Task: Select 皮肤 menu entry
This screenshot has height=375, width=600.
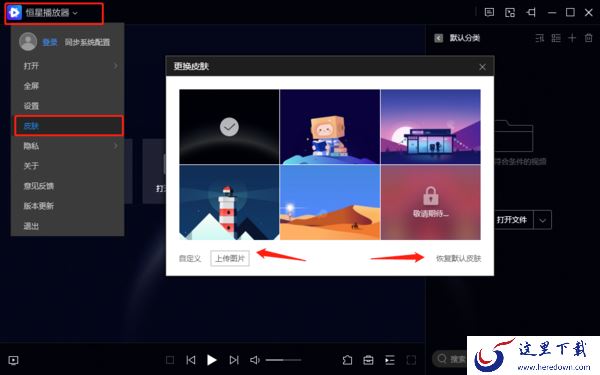Action: pyautogui.click(x=69, y=126)
